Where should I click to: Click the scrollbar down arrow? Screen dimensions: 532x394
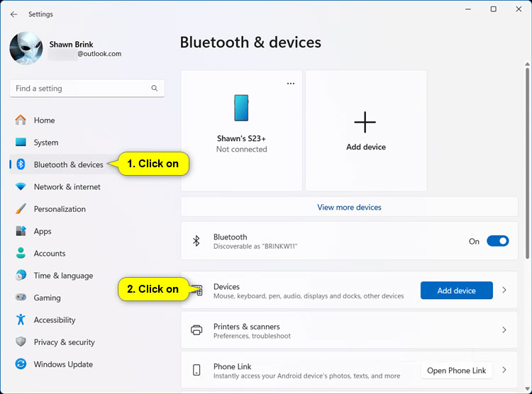pos(527,388)
